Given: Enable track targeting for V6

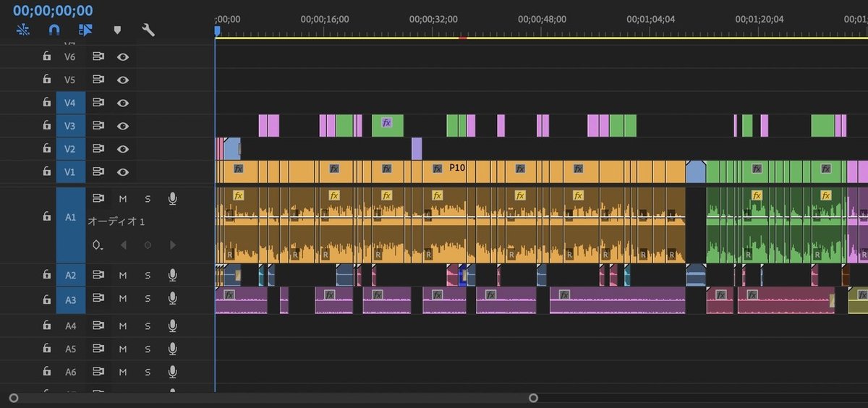Looking at the screenshot, I should point(70,56).
